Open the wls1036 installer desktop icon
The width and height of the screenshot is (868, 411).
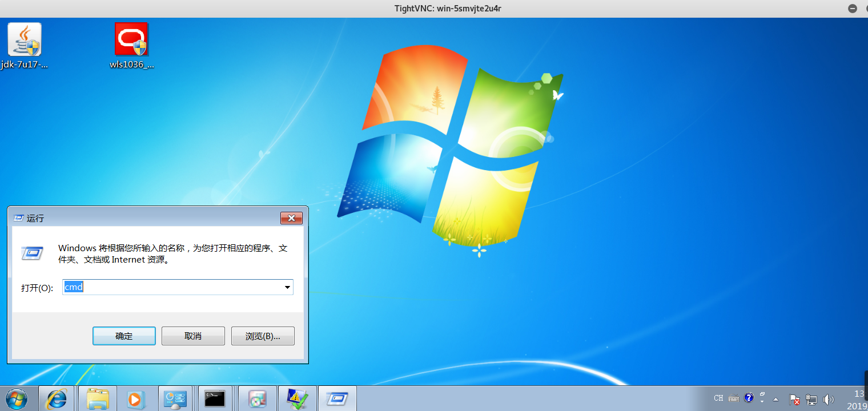pos(131,46)
